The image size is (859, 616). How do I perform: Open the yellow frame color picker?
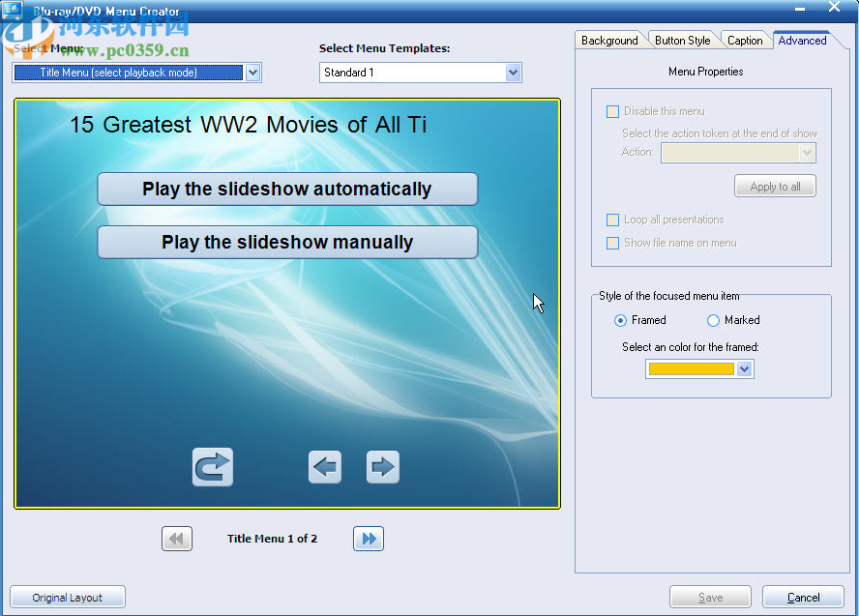(x=745, y=368)
